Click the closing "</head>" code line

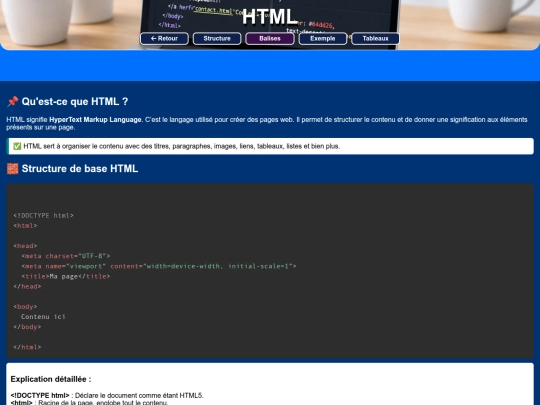click(x=27, y=287)
